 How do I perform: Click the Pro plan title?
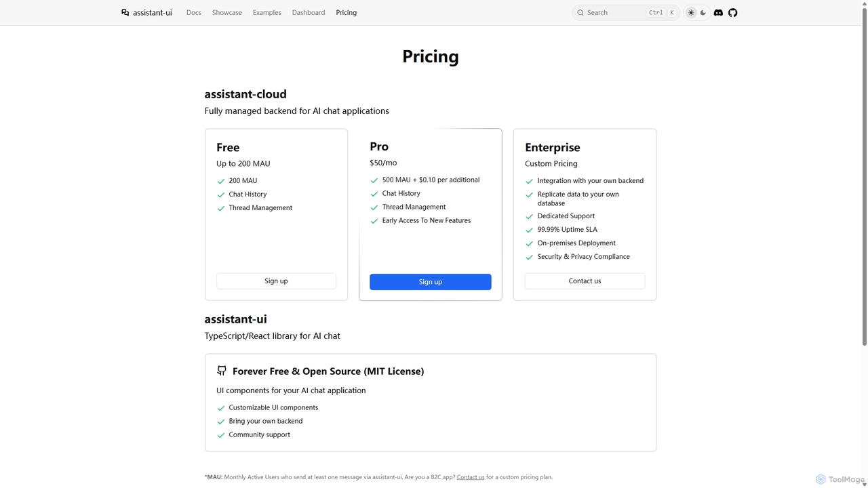click(379, 146)
